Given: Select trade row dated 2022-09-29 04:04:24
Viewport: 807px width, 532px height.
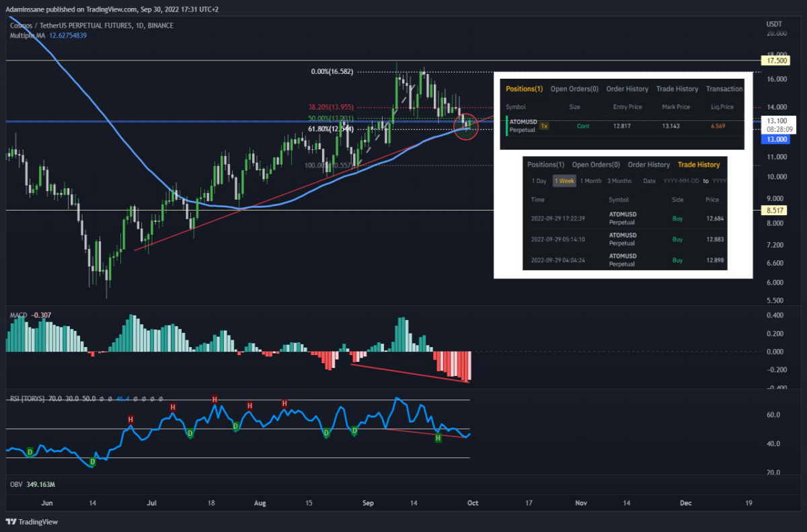Looking at the screenshot, I should tap(625, 260).
